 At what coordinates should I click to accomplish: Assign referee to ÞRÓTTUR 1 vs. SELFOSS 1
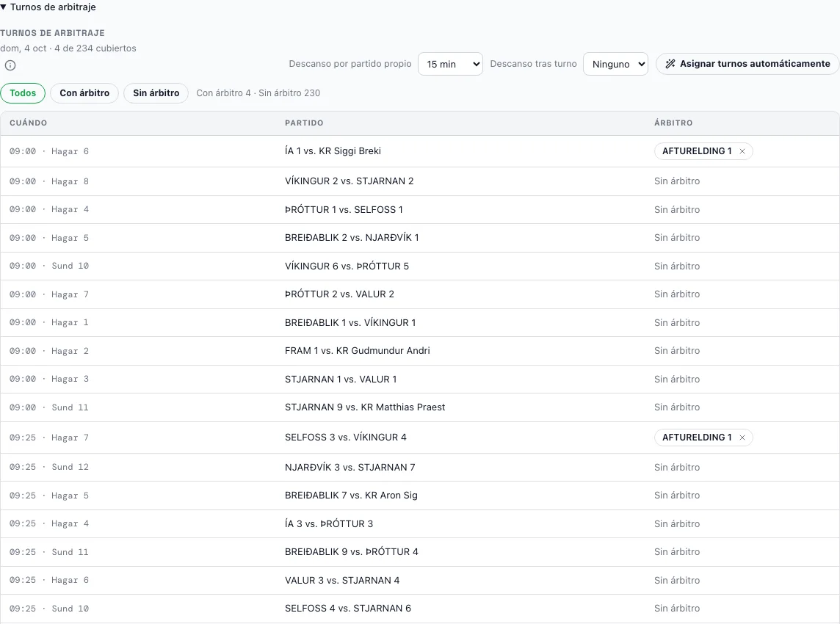(x=677, y=209)
